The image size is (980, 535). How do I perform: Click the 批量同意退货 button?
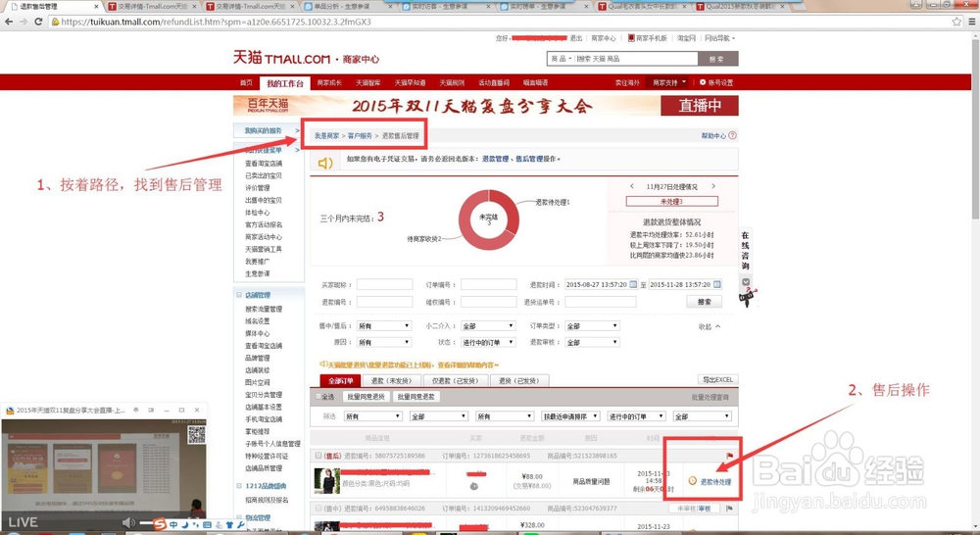click(367, 396)
